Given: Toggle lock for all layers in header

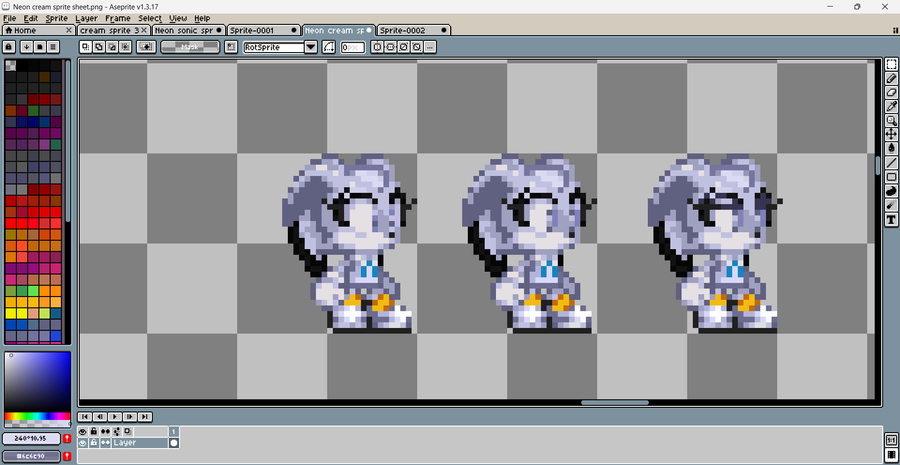Looking at the screenshot, I should pyautogui.click(x=94, y=431).
